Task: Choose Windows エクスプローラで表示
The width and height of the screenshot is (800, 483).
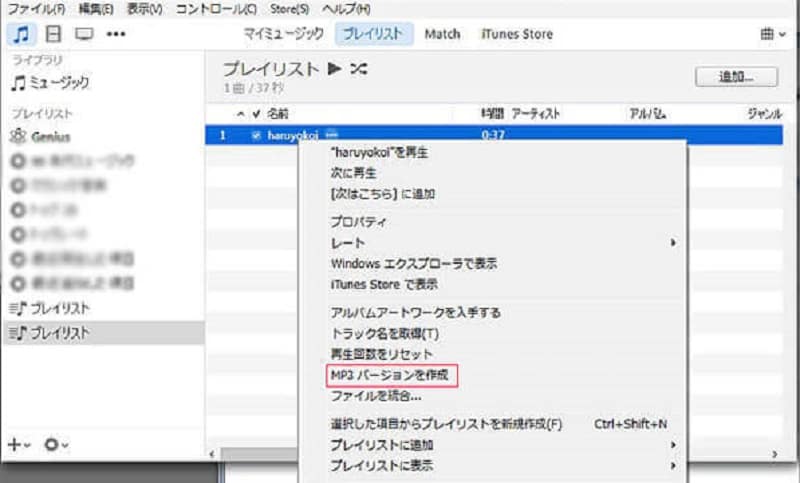Action: pyautogui.click(x=414, y=264)
